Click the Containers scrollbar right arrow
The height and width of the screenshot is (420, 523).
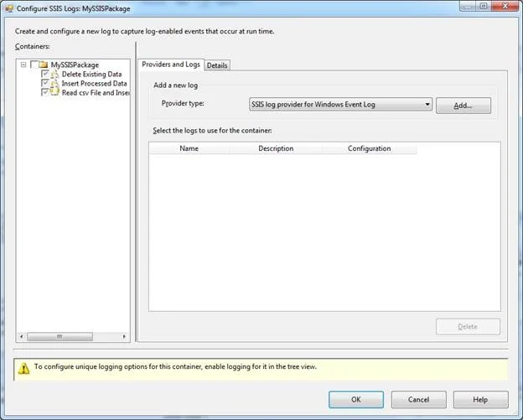(x=124, y=337)
